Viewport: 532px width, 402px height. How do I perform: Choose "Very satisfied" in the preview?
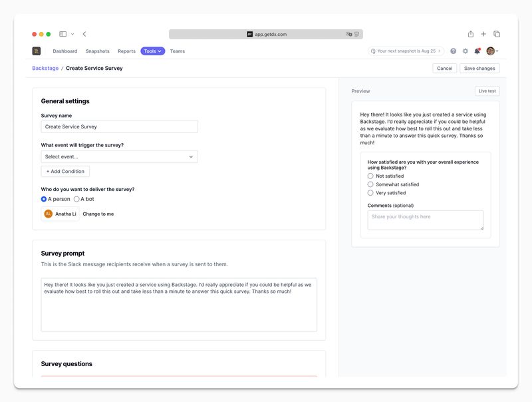point(370,193)
